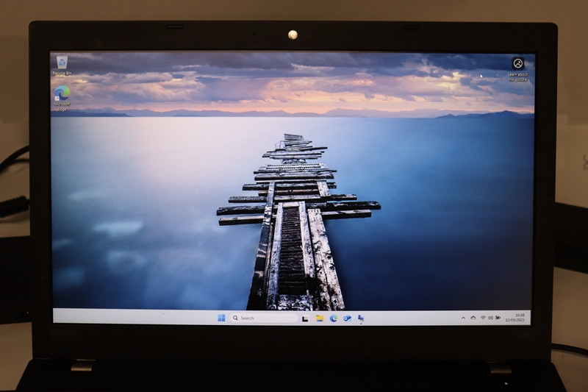This screenshot has height=392, width=588.
Task: Open Task View from the taskbar
Action: [x=305, y=318]
